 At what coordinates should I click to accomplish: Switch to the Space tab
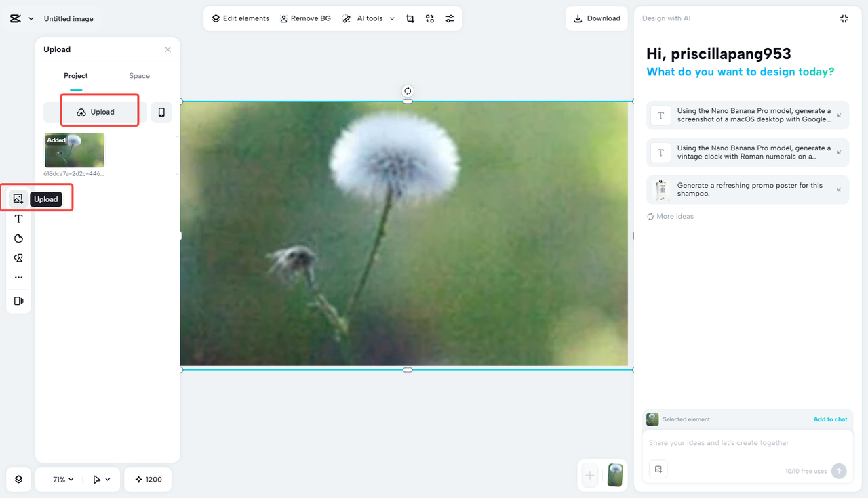click(x=139, y=75)
